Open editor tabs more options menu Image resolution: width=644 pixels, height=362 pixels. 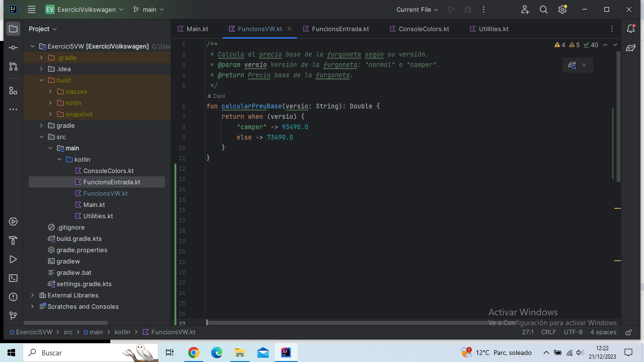click(x=612, y=29)
